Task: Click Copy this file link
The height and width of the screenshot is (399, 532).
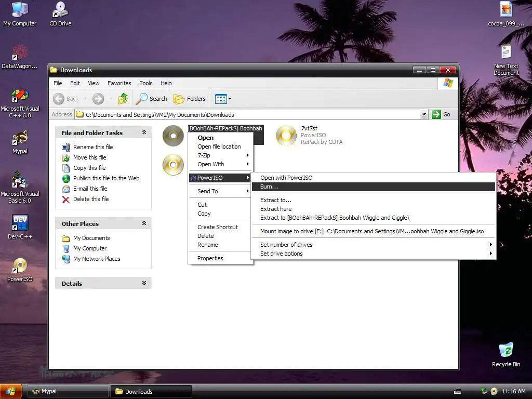Action: (89, 168)
